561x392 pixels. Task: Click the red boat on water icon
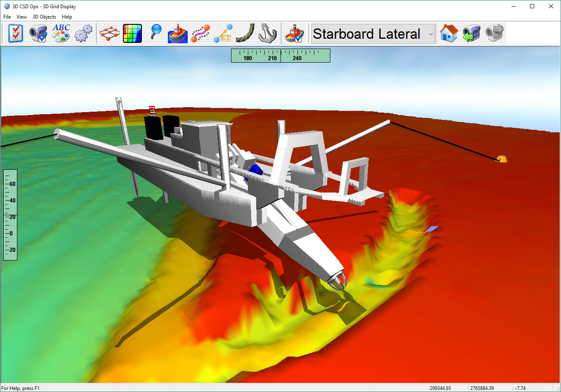click(178, 33)
